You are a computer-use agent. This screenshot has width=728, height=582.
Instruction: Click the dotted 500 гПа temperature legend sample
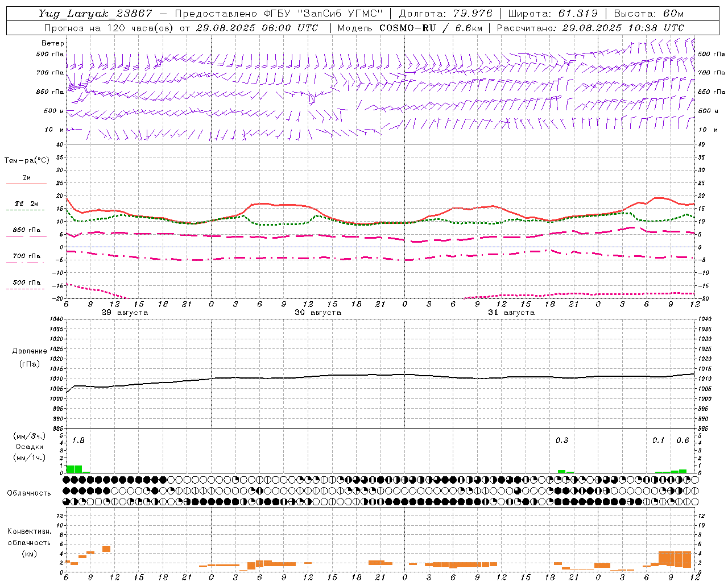25,289
